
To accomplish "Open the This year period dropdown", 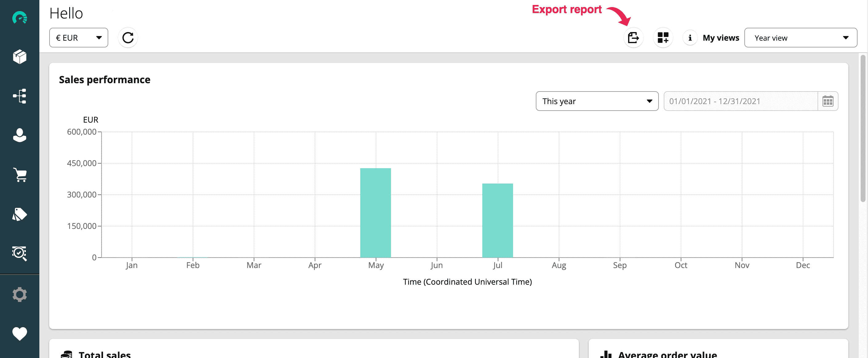I will 597,101.
